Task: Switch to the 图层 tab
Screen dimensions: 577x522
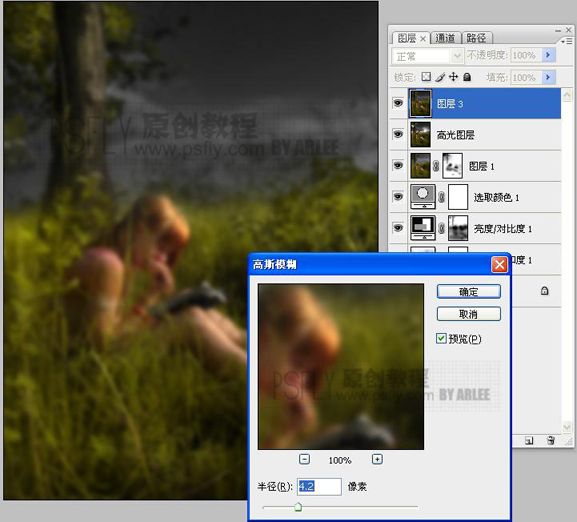Action: tap(407, 38)
